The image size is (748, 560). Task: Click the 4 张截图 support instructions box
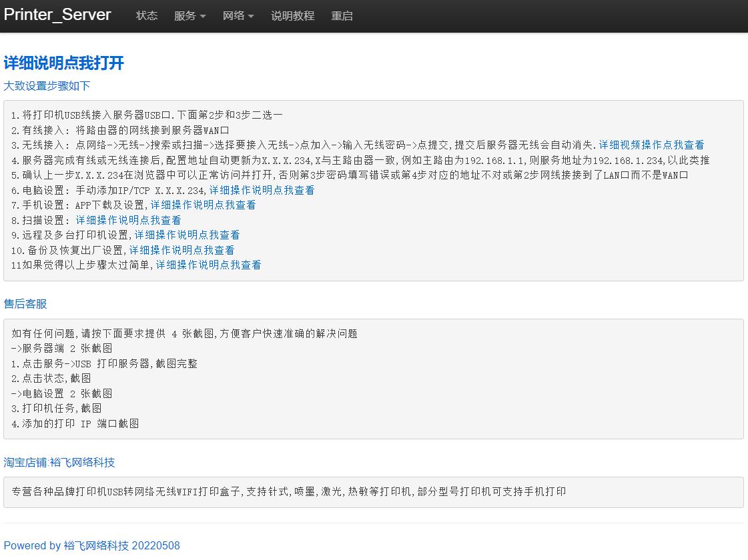point(374,379)
